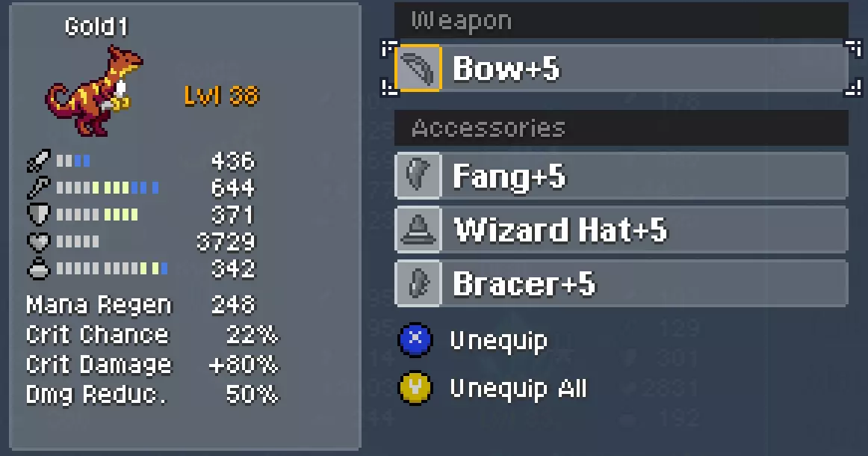Click the magic staff stat icon
This screenshot has height=456, width=868.
point(39,188)
